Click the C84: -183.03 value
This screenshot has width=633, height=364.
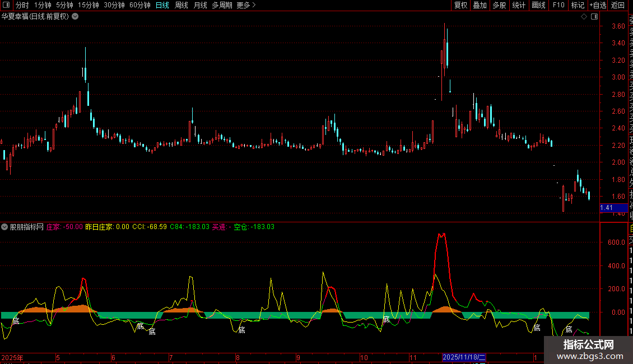190,227
